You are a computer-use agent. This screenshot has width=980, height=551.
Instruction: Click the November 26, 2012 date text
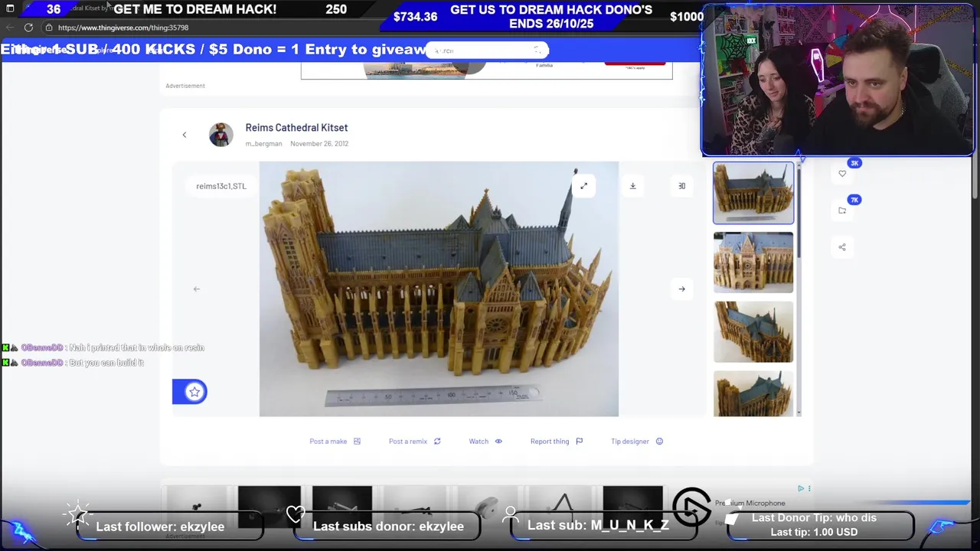pos(319,144)
